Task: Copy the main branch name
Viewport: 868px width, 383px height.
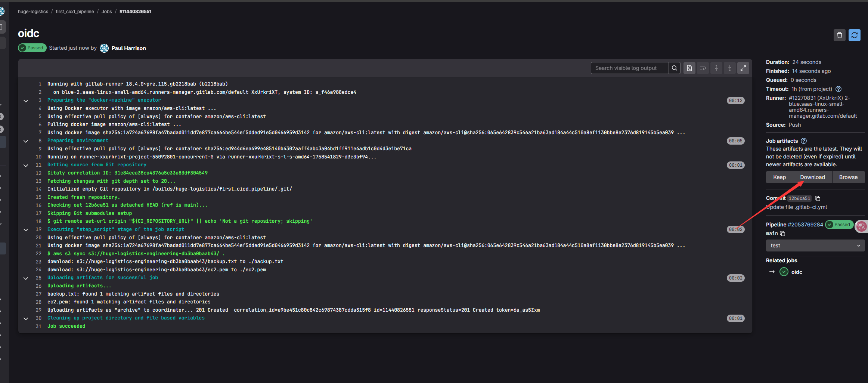Action: coord(782,234)
